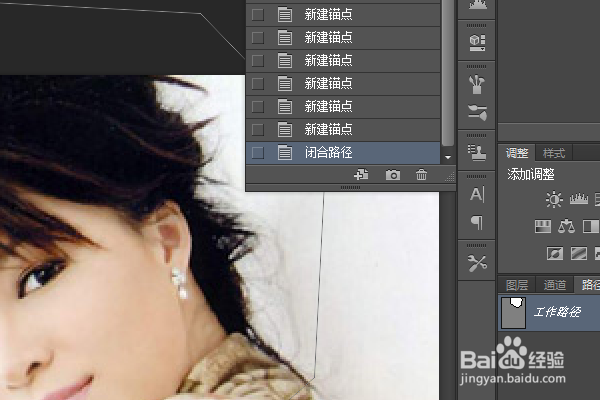Open the Tool Presets panel icon
600x400 pixels.
477,263
